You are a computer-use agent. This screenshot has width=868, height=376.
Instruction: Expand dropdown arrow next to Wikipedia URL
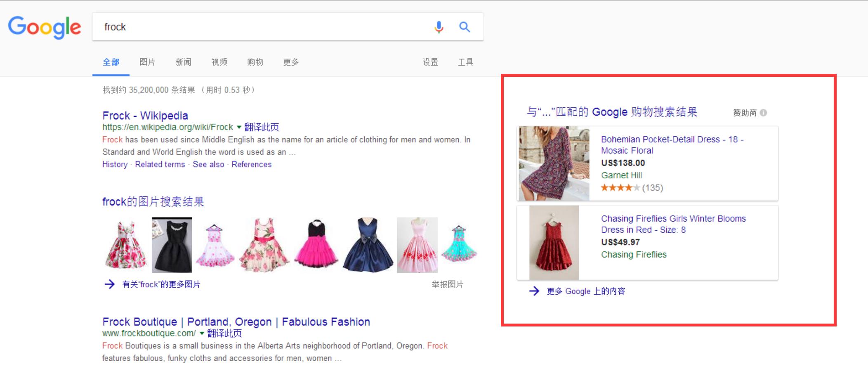pyautogui.click(x=238, y=127)
